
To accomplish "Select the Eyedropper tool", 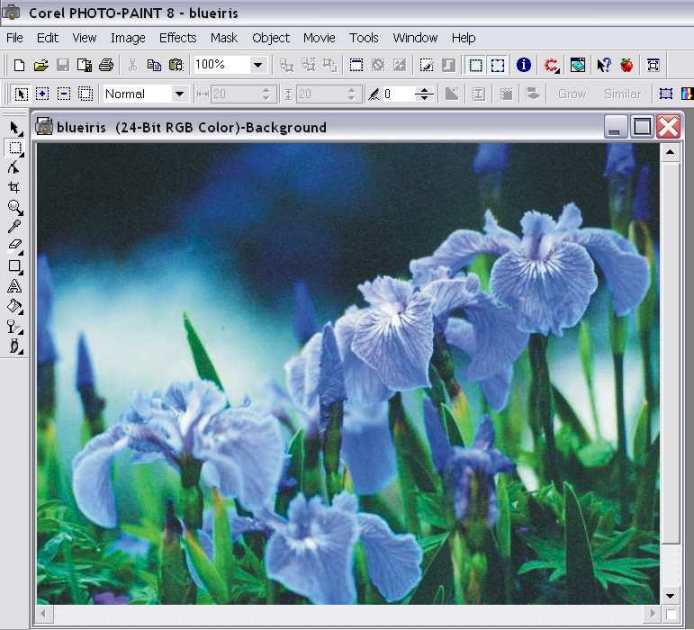I will coord(15,226).
